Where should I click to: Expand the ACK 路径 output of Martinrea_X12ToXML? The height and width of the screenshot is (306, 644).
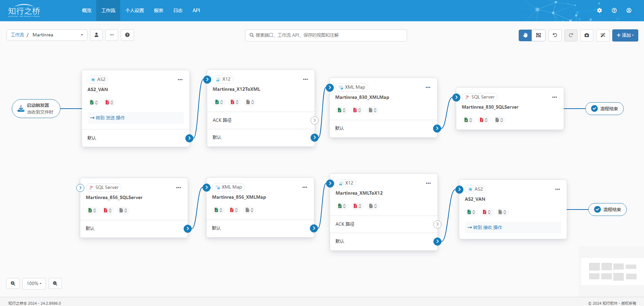coord(314,120)
